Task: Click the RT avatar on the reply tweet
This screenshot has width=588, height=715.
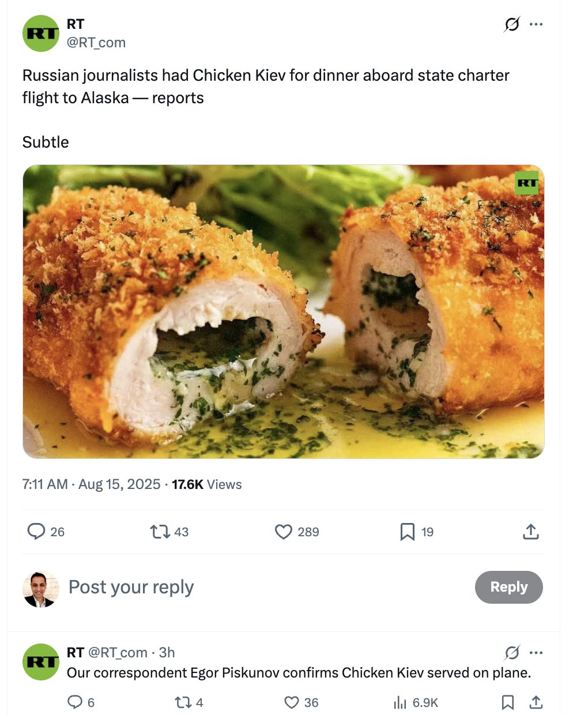Action: click(x=41, y=661)
